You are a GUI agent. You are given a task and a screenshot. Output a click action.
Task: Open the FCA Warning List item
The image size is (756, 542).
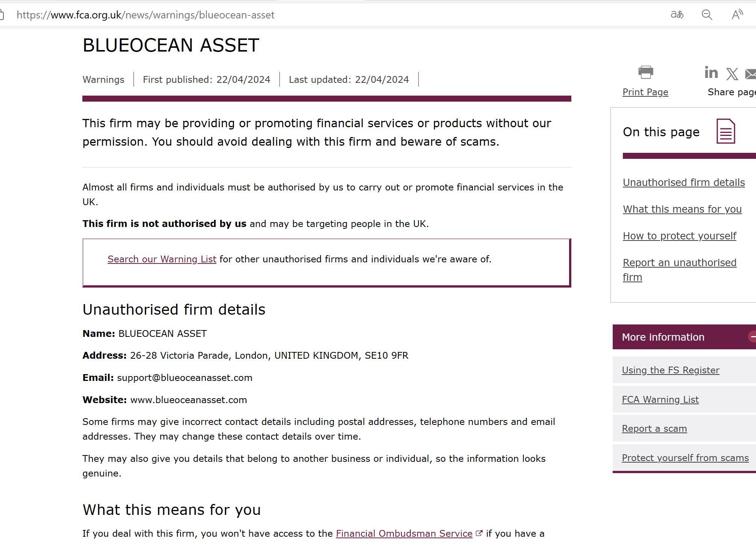(x=660, y=400)
